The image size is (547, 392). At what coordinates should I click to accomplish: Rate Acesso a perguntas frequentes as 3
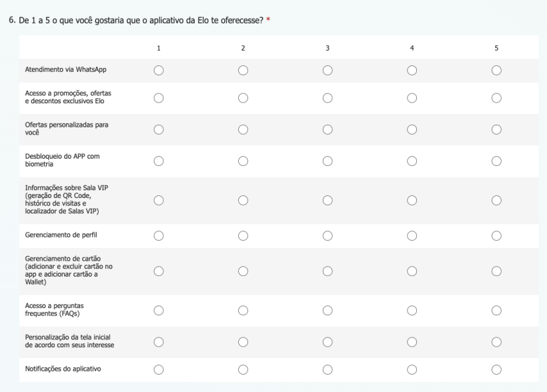(328, 310)
